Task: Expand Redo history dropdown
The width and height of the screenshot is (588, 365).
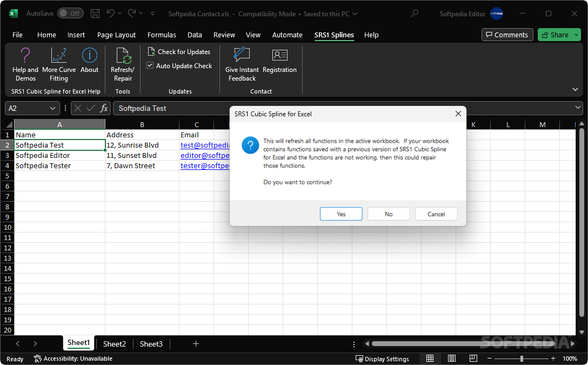Action: tap(141, 14)
